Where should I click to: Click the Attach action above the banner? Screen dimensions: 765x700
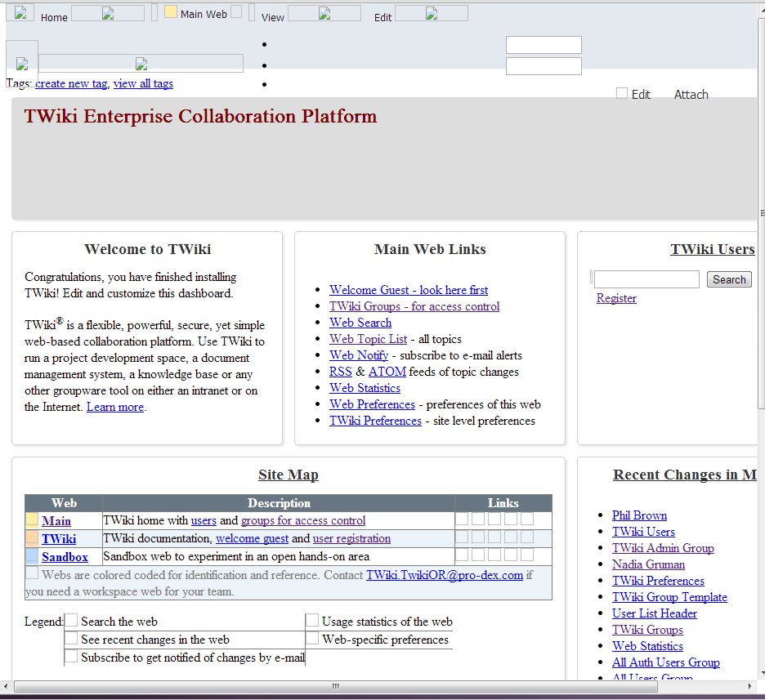691,95
